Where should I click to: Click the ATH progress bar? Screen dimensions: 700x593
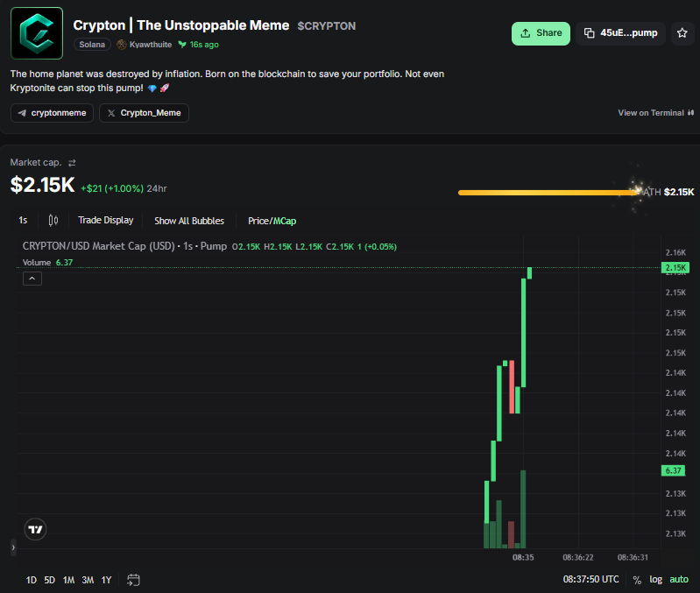548,193
